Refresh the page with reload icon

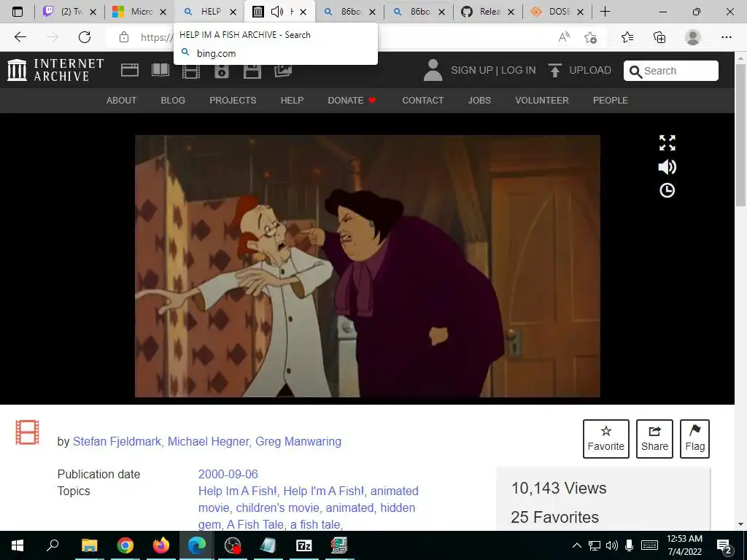coord(85,37)
